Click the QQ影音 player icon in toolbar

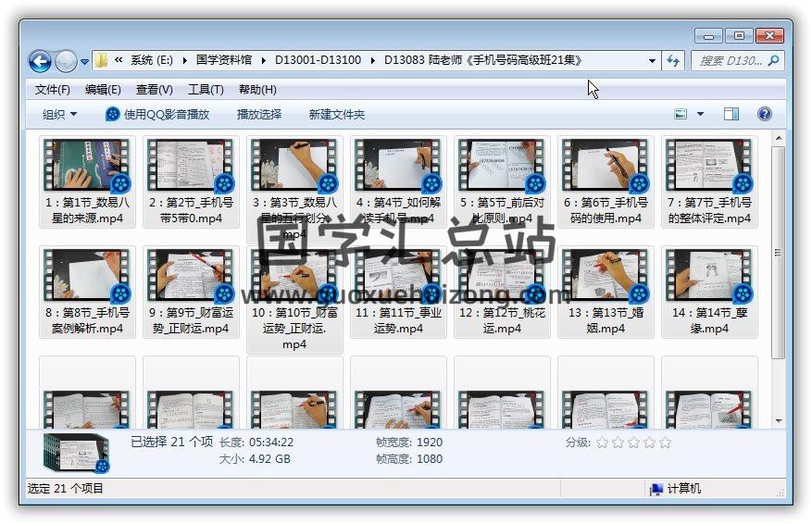[x=113, y=114]
